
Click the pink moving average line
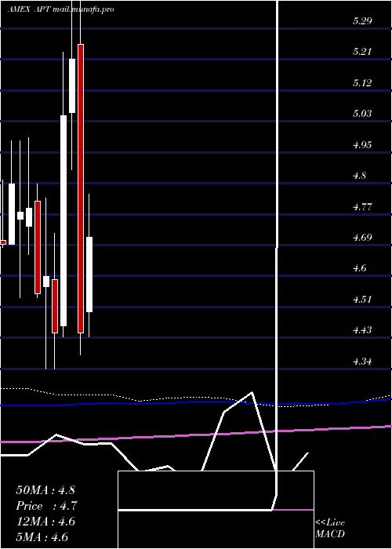coord(196,434)
